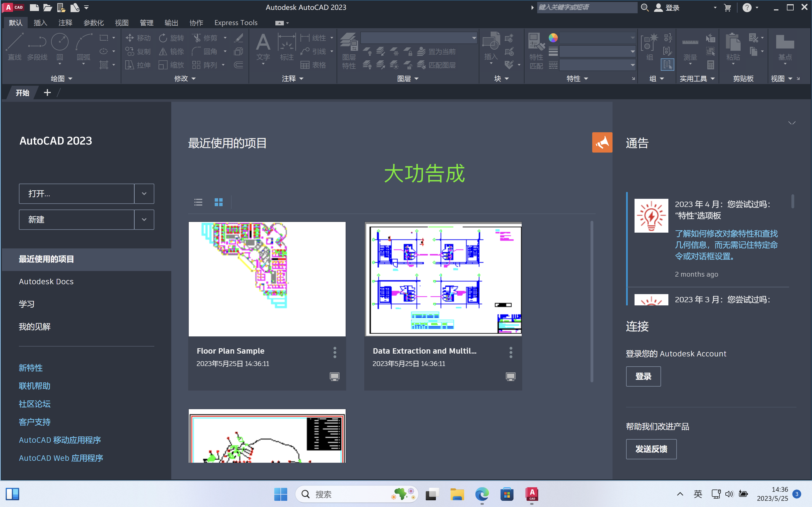Open the Parametric (参数化) ribbon tab
The height and width of the screenshot is (507, 812).
[94, 23]
